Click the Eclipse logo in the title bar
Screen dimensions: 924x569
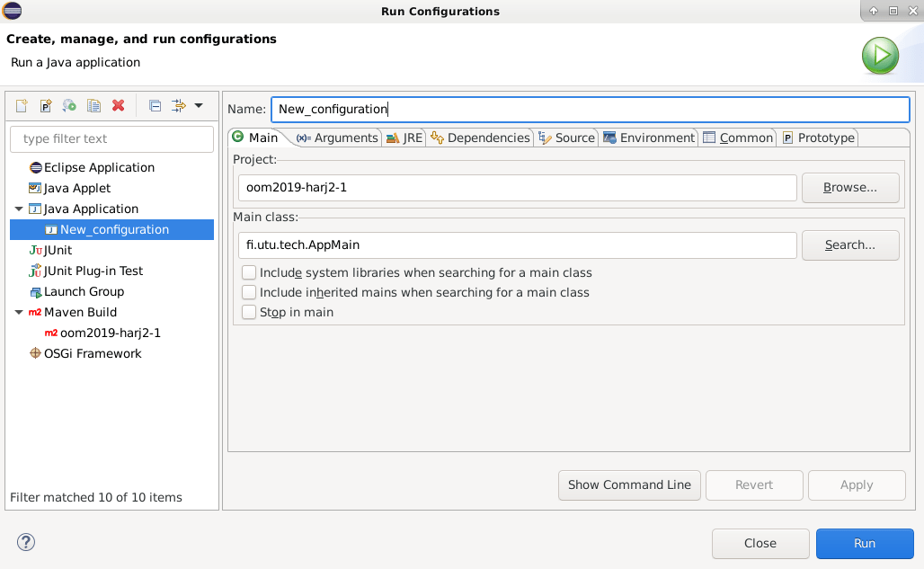[x=13, y=11]
